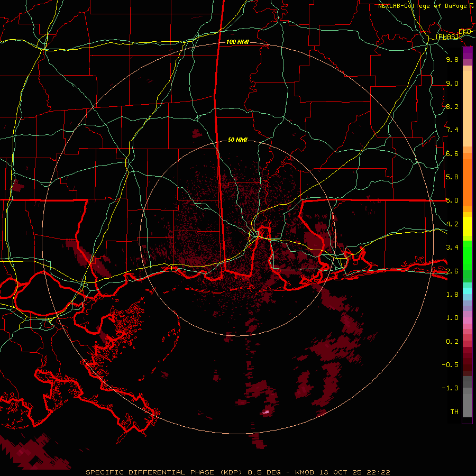Click the 9.8 value on the color scale

pyautogui.click(x=452, y=59)
